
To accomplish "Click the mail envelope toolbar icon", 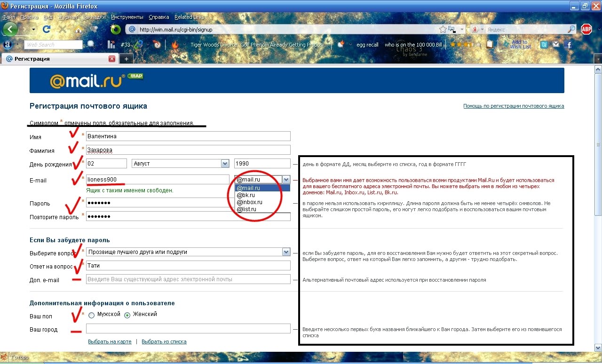I will [556, 45].
